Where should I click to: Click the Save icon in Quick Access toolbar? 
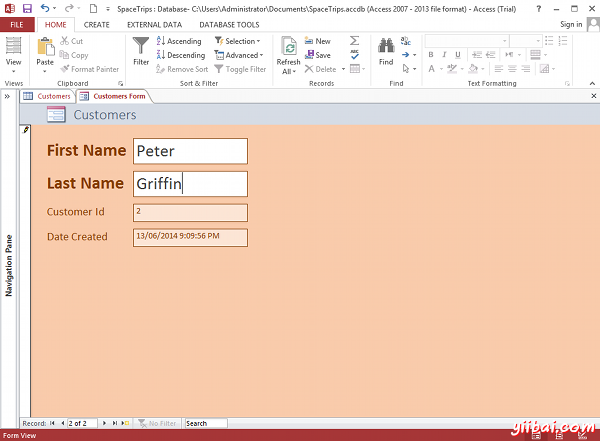pos(27,8)
